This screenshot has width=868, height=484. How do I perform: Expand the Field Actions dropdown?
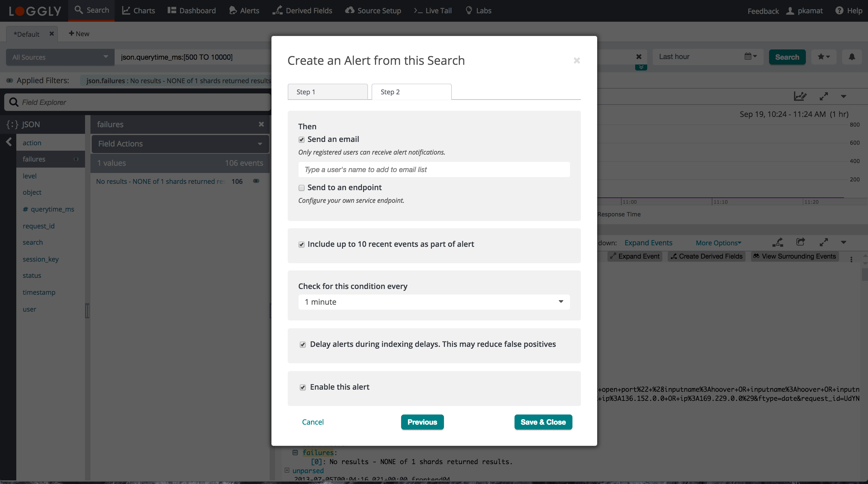pos(180,144)
